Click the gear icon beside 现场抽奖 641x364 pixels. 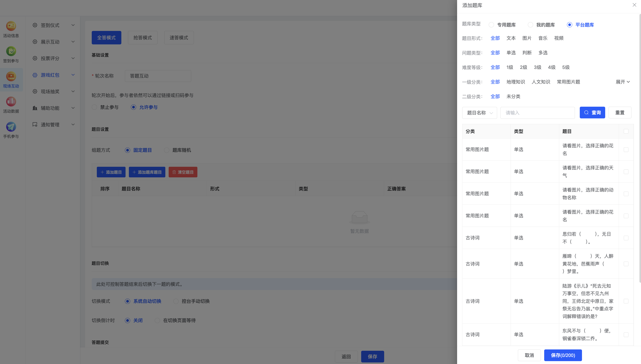coord(35,91)
